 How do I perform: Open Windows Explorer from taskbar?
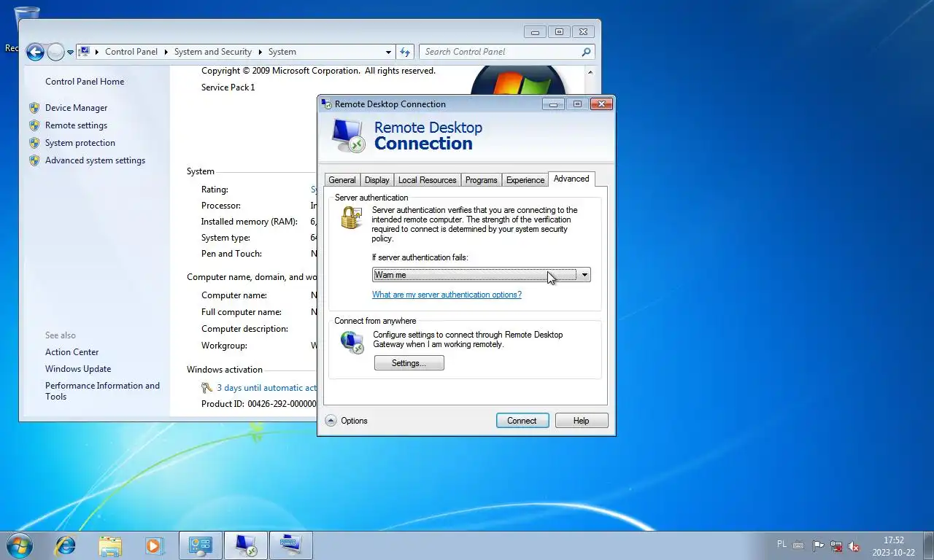(x=110, y=545)
